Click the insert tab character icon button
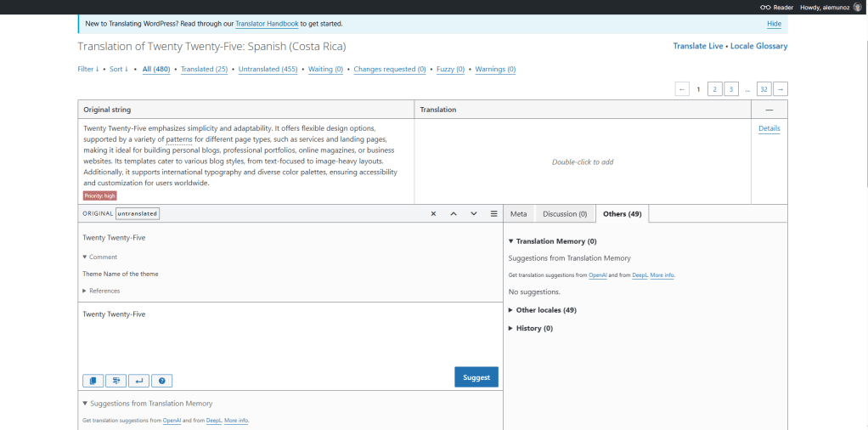868x430 pixels. pyautogui.click(x=116, y=381)
